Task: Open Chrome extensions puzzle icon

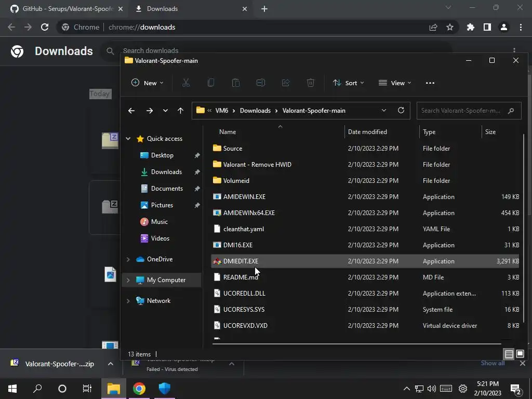Action: coord(471,27)
